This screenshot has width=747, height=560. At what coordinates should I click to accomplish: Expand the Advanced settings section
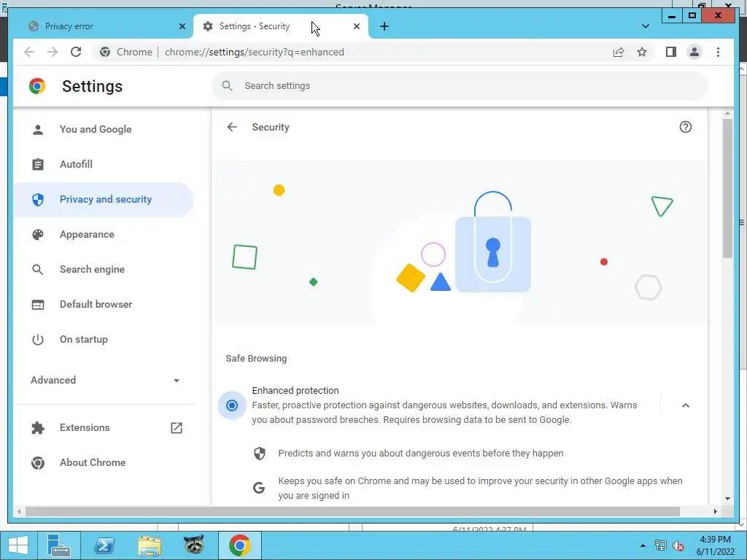(x=105, y=380)
